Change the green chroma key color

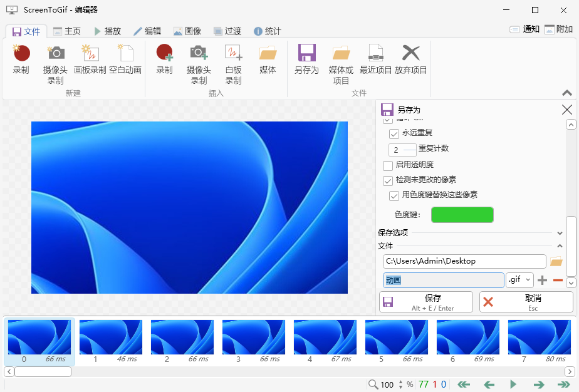tap(462, 215)
